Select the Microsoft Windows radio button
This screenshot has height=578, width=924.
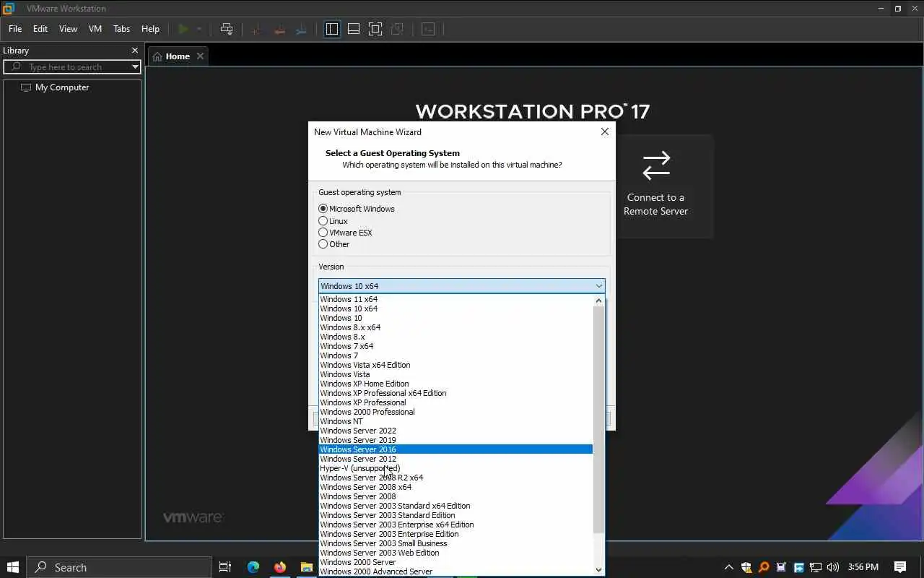(323, 209)
